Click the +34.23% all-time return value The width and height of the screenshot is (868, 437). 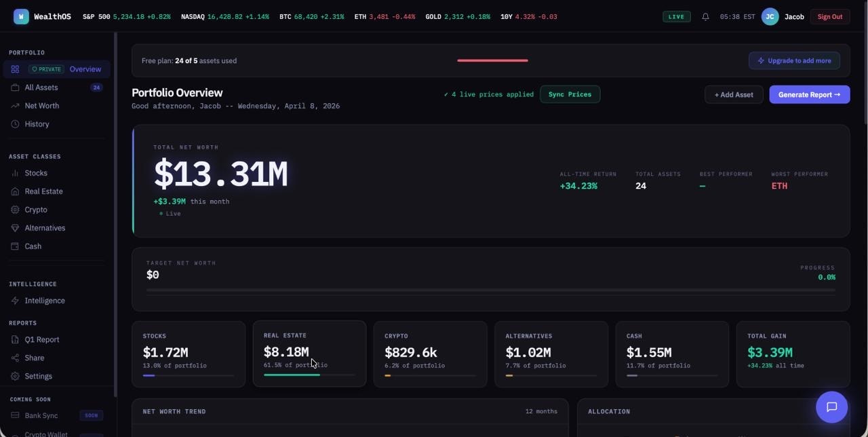coord(578,186)
